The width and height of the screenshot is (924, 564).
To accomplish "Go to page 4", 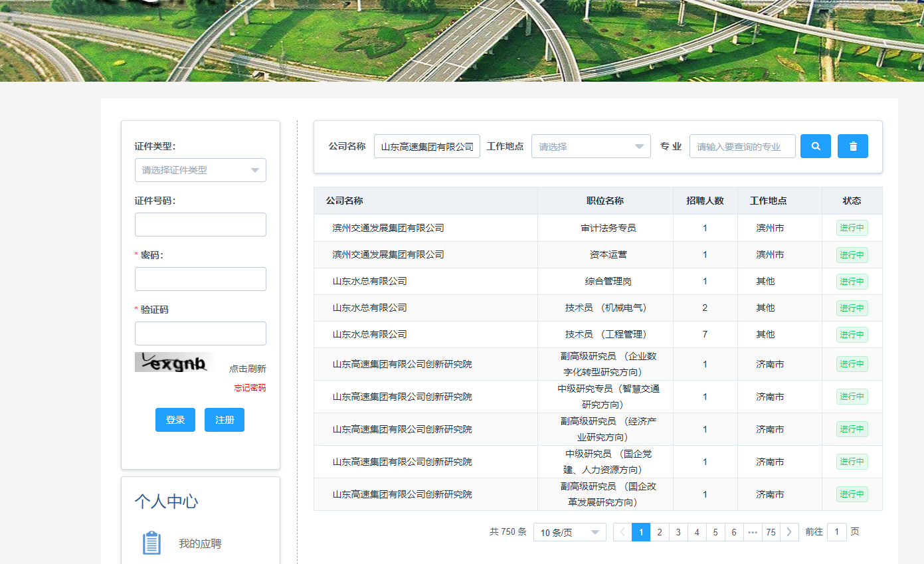I will (x=697, y=532).
